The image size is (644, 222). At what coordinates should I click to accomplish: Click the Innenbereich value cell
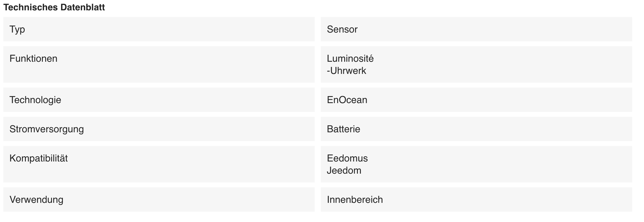(x=476, y=199)
